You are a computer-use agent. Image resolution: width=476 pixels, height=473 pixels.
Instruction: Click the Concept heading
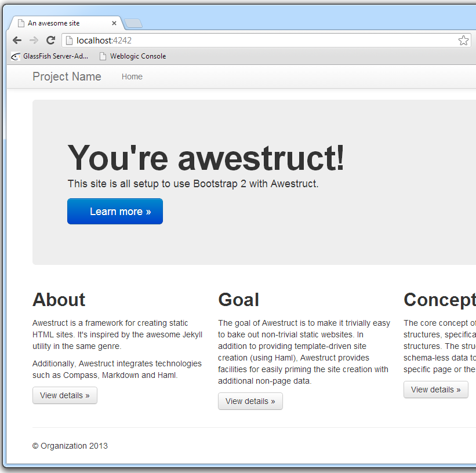440,300
